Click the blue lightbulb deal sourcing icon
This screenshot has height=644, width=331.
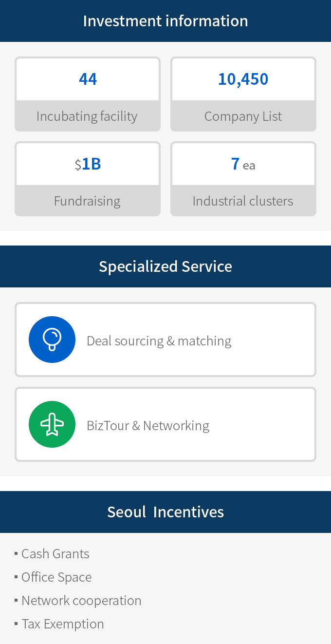52,340
